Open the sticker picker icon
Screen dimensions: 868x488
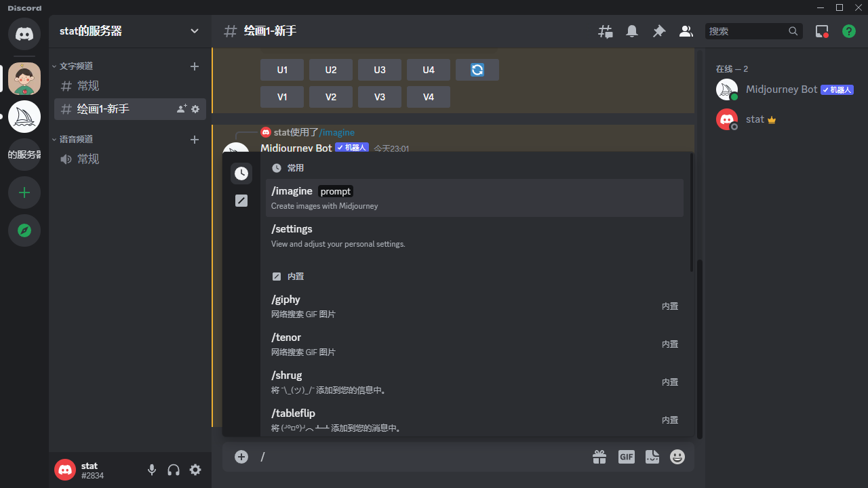(x=652, y=457)
